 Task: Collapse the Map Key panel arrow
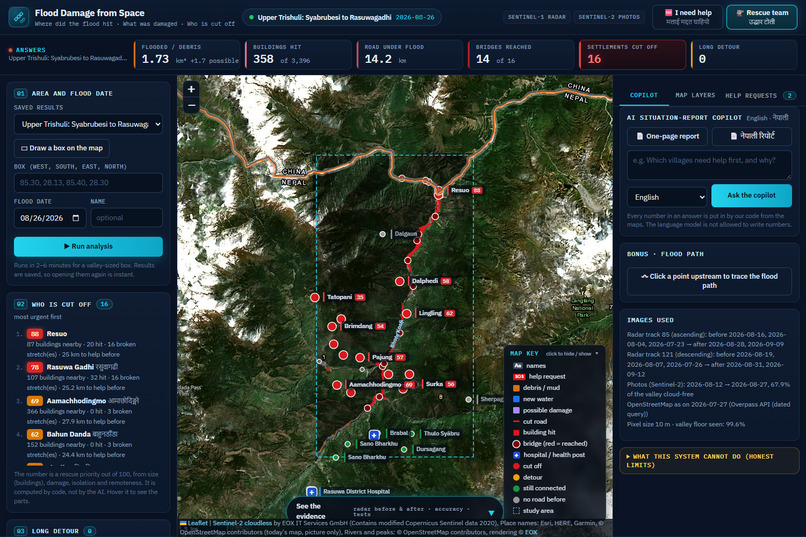(x=597, y=354)
